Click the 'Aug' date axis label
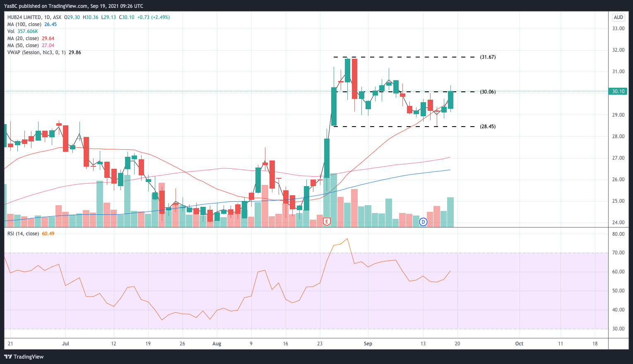 [217, 344]
